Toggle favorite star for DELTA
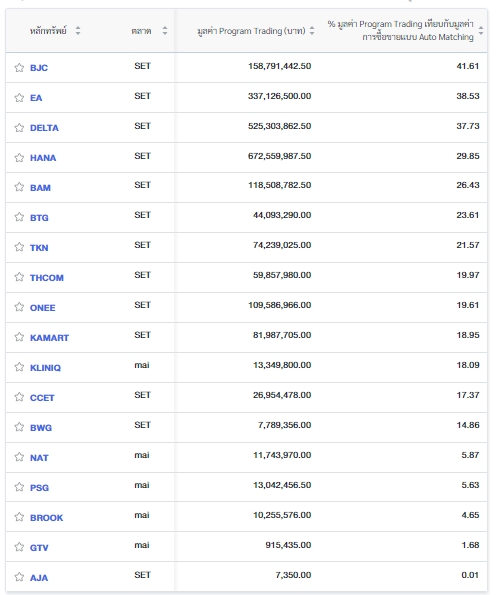Screen dimensions: 498x595 (x=19, y=128)
